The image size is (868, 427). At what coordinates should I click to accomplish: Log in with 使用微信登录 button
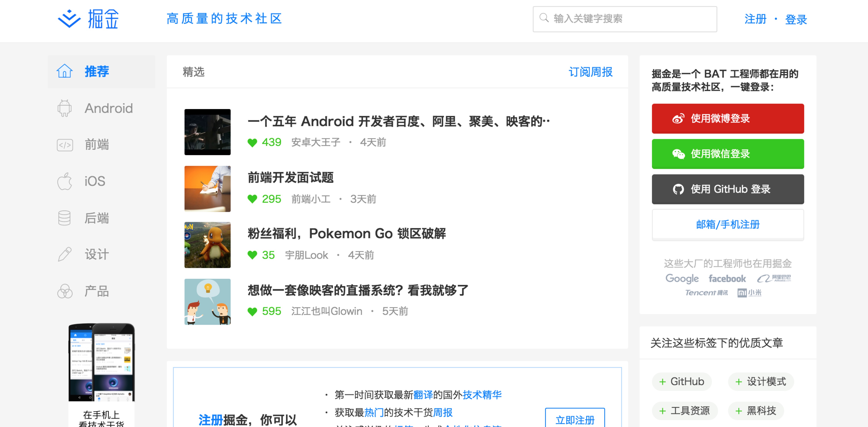728,154
